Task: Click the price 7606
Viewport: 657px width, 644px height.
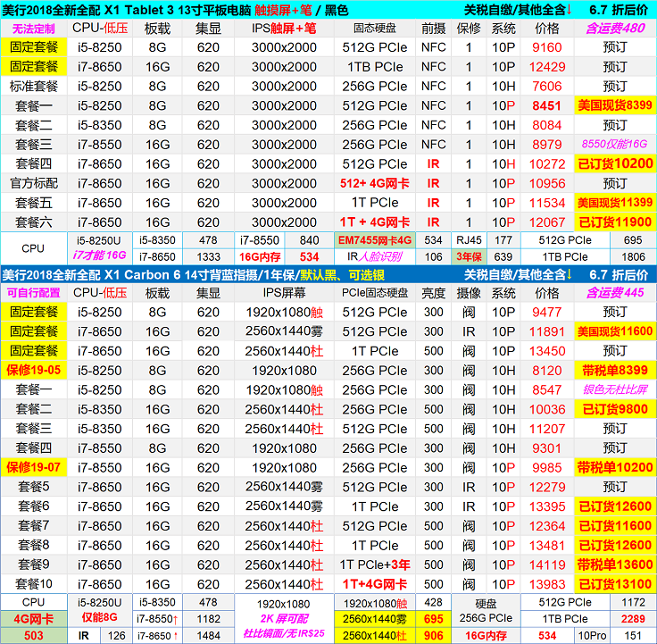Action: (x=547, y=86)
